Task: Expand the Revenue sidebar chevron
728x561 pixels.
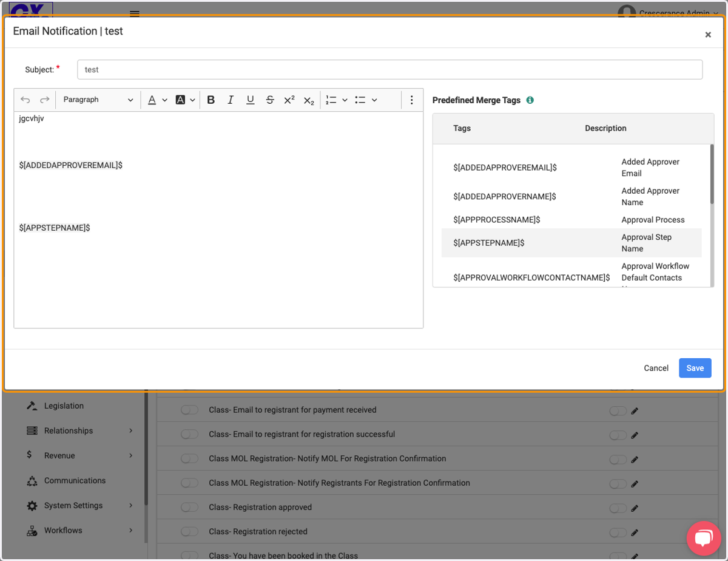Action: [130, 455]
